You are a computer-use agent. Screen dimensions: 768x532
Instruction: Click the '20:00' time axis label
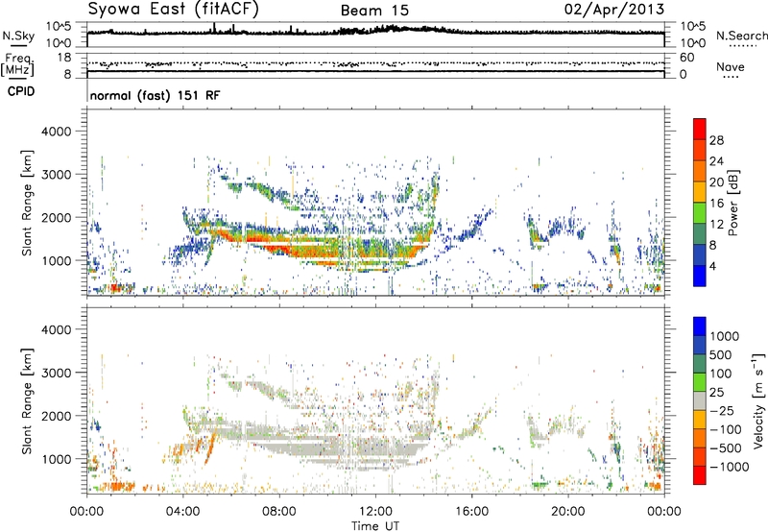(568, 512)
